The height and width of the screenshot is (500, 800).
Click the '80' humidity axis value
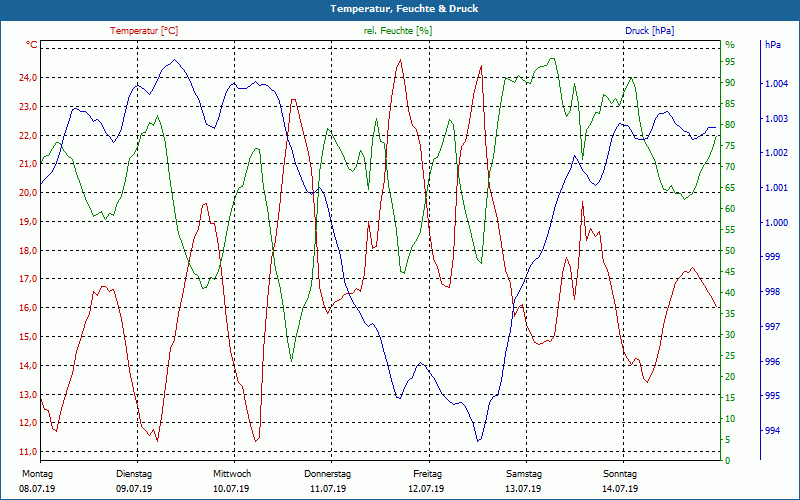(x=730, y=125)
